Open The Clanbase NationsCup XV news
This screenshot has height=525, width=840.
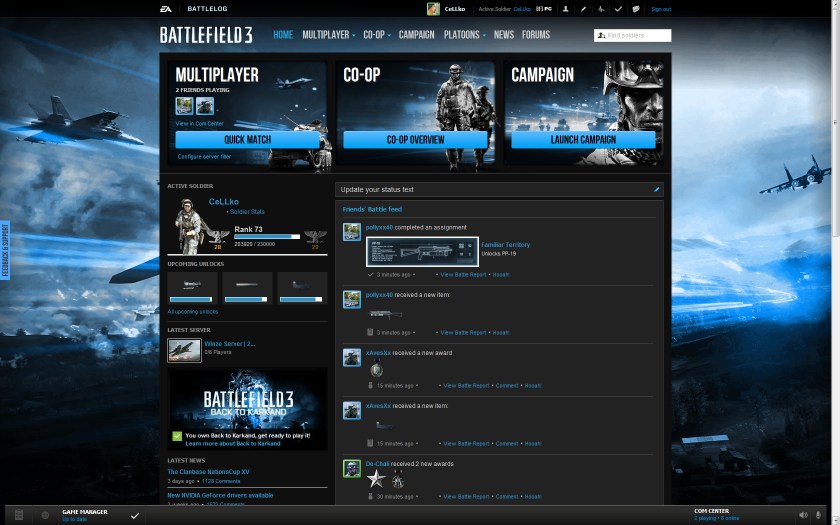tap(208, 472)
